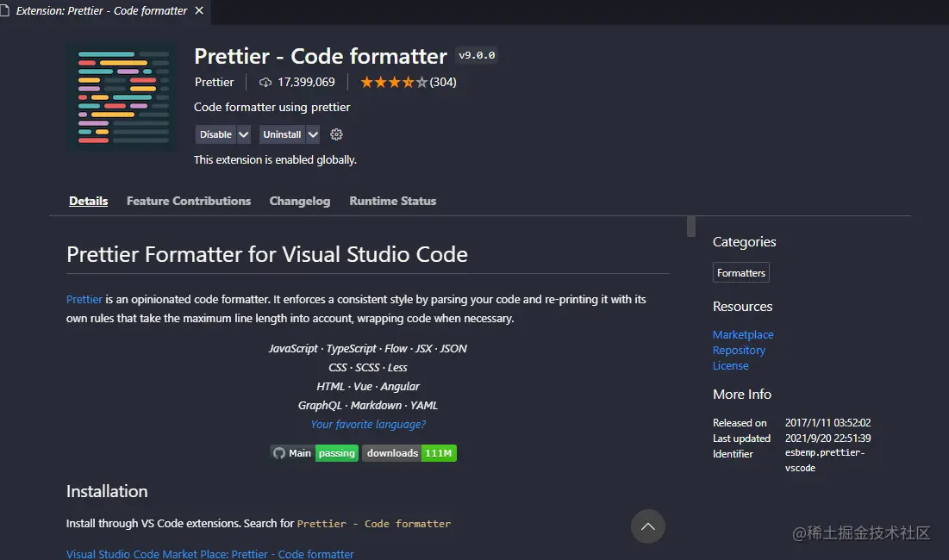Click the 17,399,069 install count
Image resolution: width=949 pixels, height=560 pixels.
pos(306,82)
